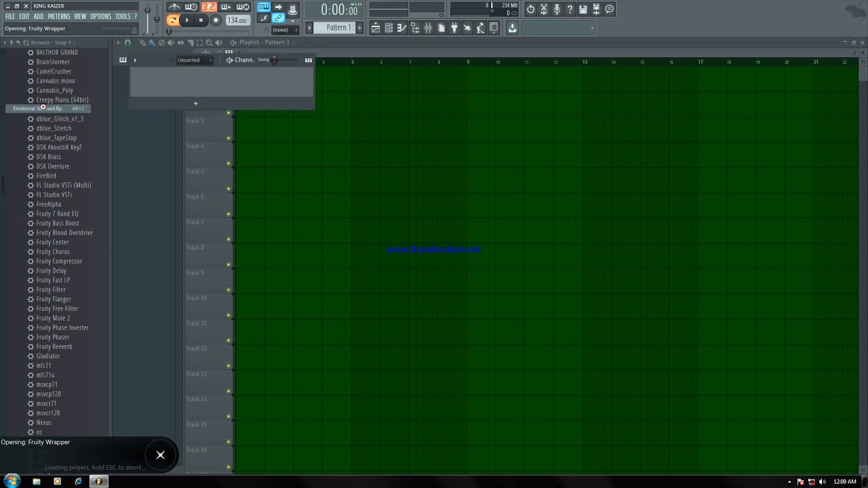Select the Zoom magnifier tool in Playlist
This screenshot has height=488, width=868.
pyautogui.click(x=208, y=42)
